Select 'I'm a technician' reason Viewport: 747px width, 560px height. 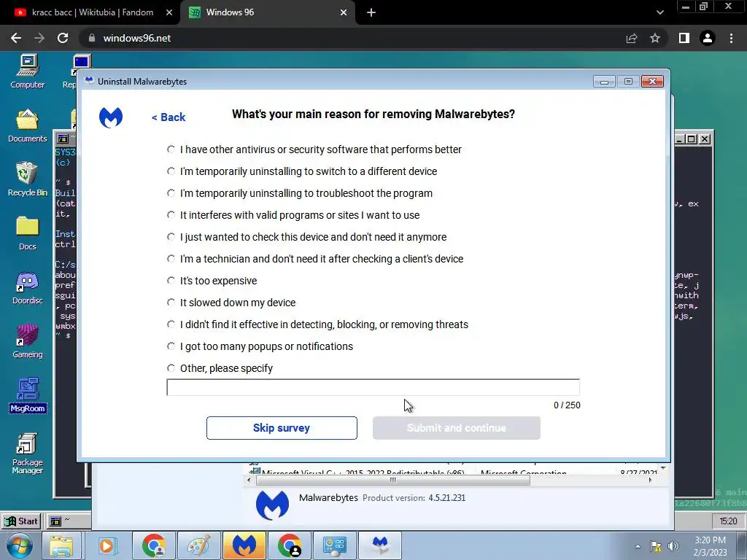171,259
